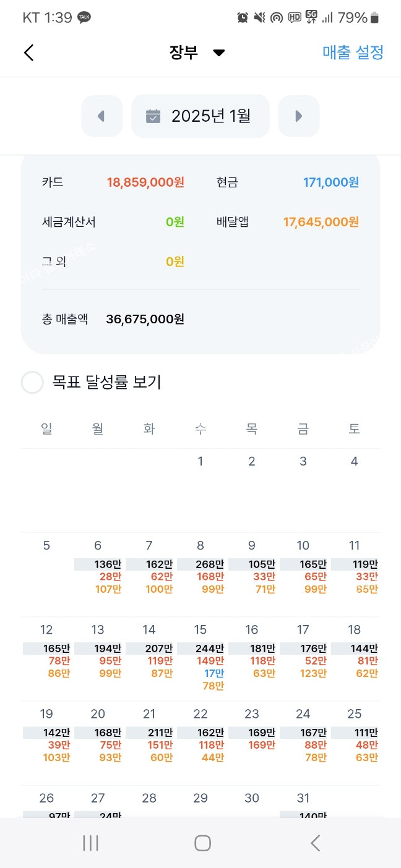
Task: Expand the 장부 dropdown arrow
Action: pyautogui.click(x=218, y=53)
